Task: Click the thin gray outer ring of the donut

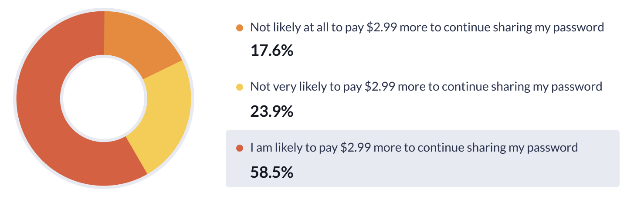Action: pyautogui.click(x=15, y=98)
